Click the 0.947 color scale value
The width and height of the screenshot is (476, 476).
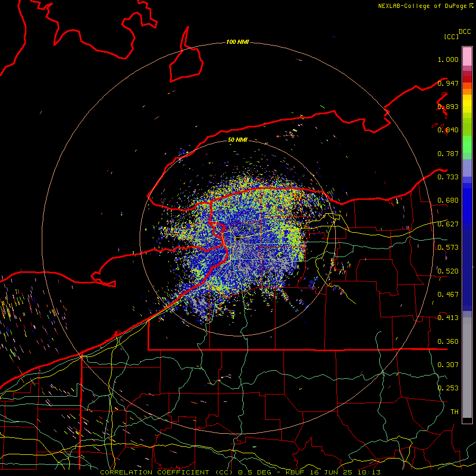pos(448,83)
